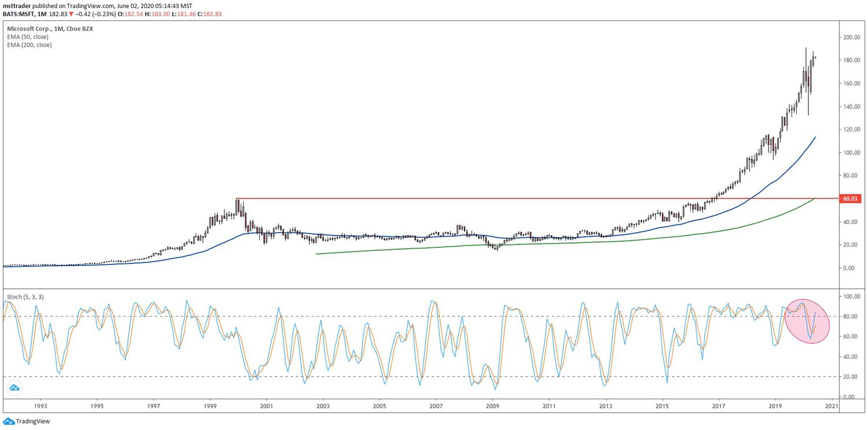
Task: Click the 200.00 price axis label
Action: pos(851,37)
